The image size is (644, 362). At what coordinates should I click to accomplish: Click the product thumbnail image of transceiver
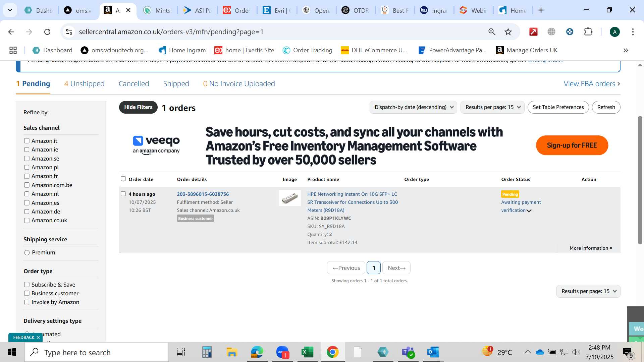click(290, 198)
